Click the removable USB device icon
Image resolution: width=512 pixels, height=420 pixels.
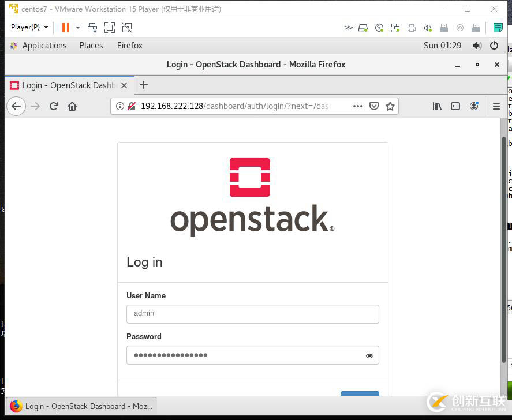444,28
